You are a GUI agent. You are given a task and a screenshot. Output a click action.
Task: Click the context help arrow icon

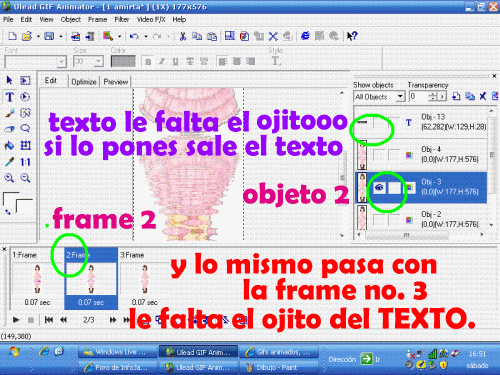click(x=352, y=36)
